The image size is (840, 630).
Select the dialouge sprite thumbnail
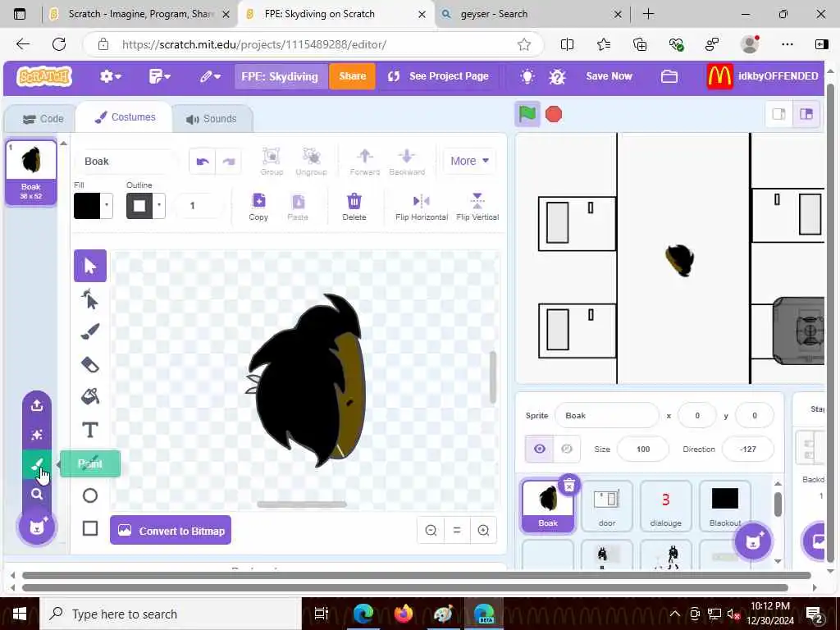[x=666, y=505]
